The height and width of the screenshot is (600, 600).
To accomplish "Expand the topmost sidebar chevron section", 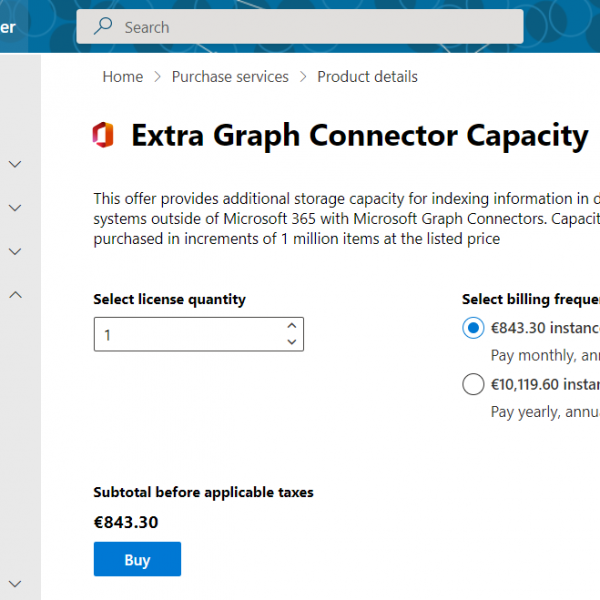I will 15,164.
